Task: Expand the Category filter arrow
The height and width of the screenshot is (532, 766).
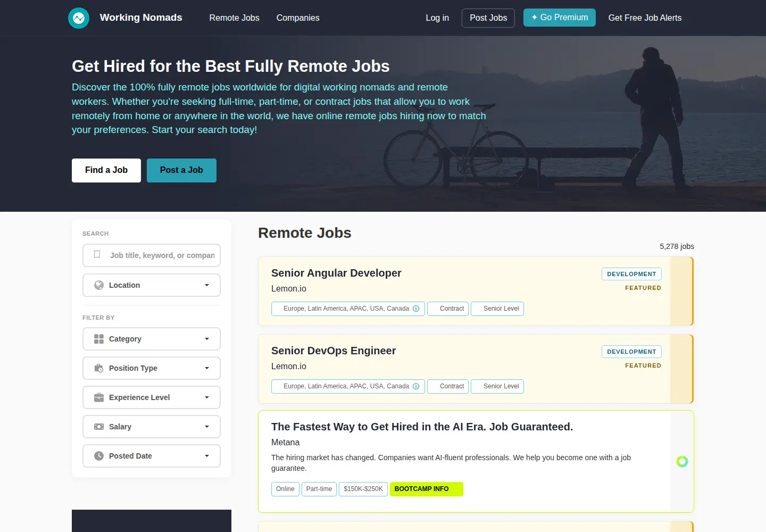Action: [207, 339]
